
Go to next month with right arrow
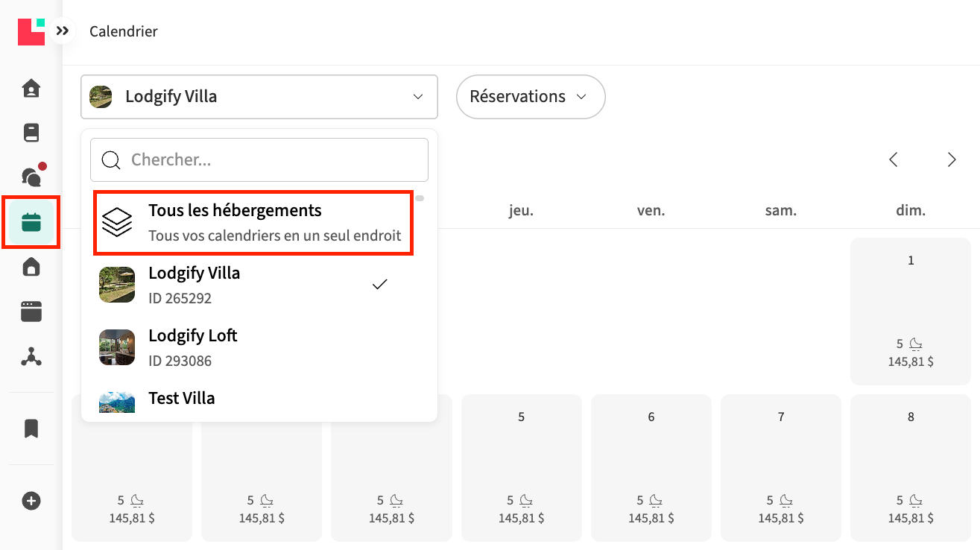(952, 159)
